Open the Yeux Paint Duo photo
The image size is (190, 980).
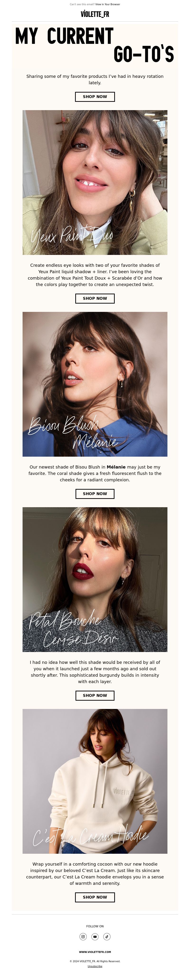(95, 182)
